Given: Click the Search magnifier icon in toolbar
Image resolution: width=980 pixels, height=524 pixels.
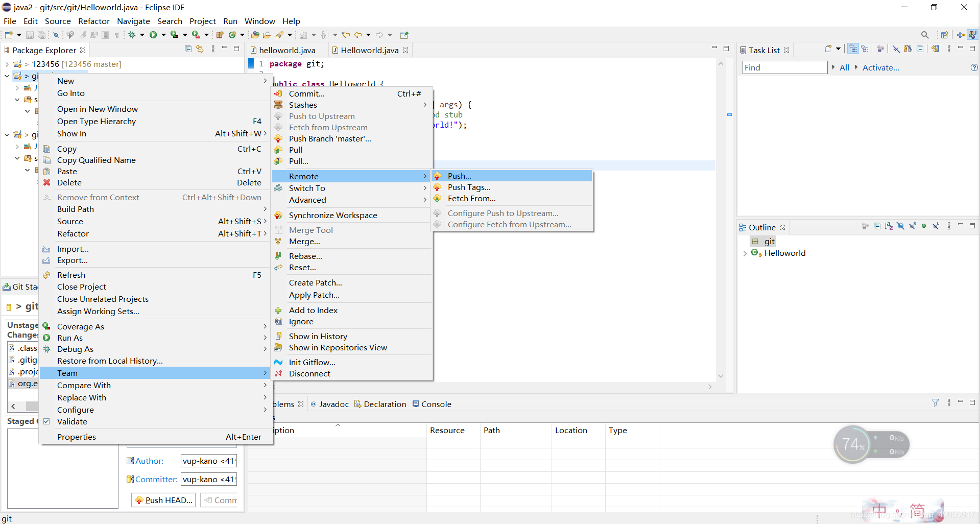Looking at the screenshot, I should point(925,35).
